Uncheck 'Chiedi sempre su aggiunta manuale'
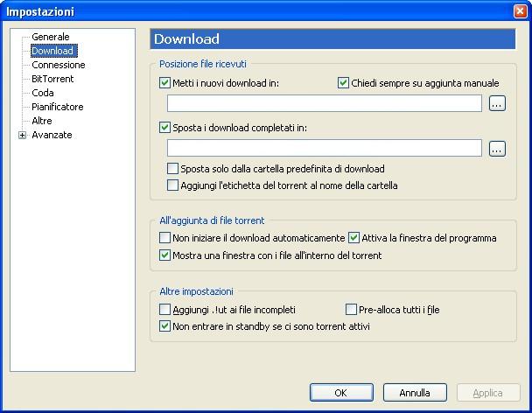 (343, 83)
